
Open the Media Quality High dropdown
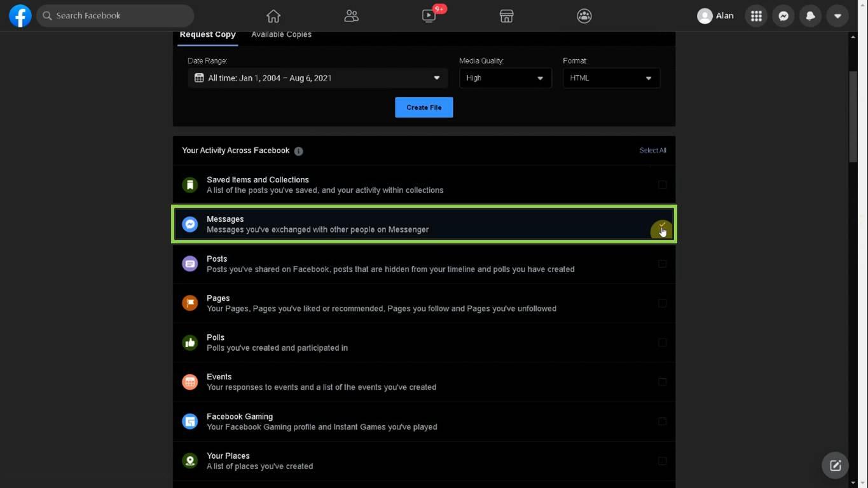506,78
